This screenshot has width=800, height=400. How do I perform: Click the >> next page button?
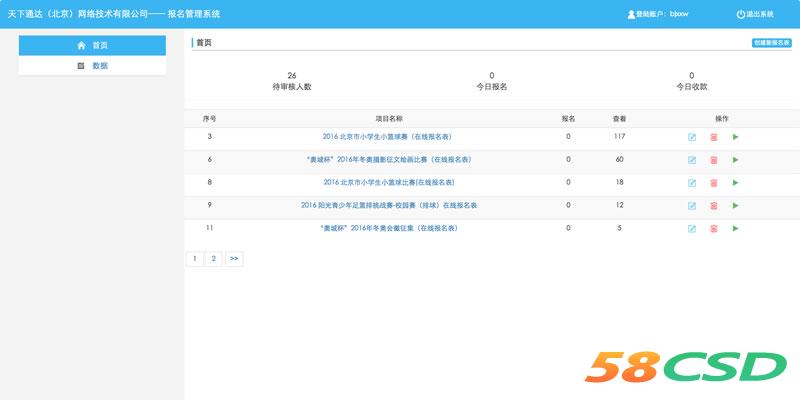[234, 259]
